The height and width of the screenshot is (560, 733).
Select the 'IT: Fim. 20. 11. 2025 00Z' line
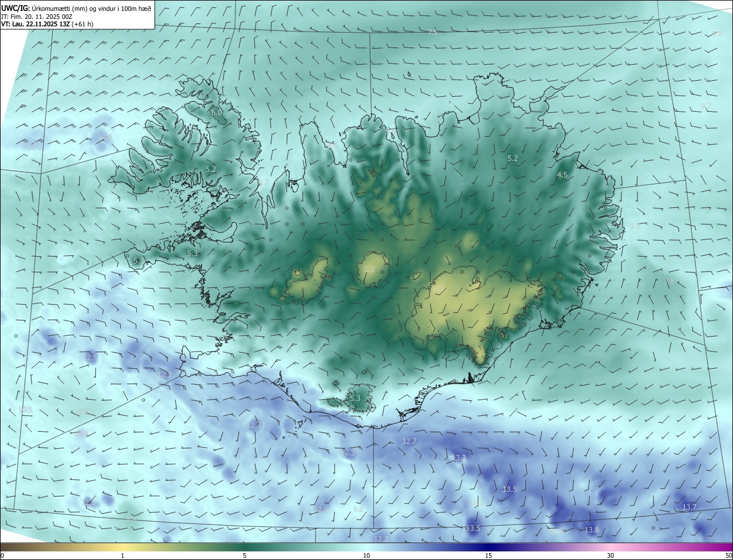point(37,16)
